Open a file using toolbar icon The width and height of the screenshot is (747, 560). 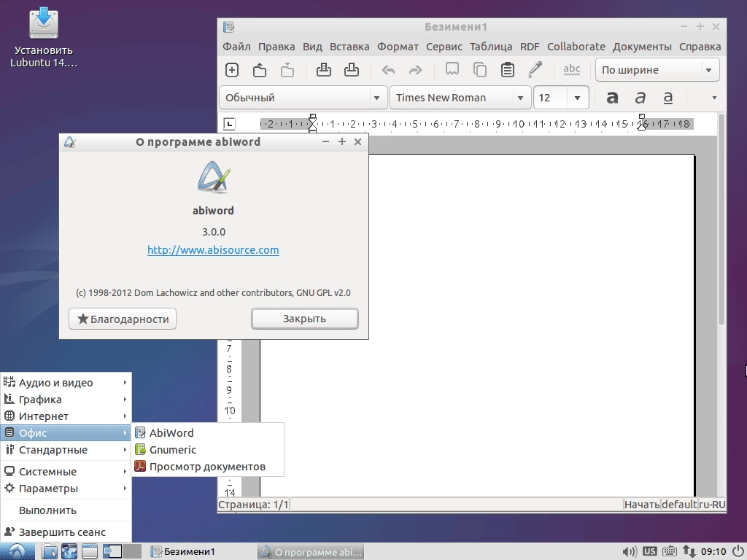260,70
